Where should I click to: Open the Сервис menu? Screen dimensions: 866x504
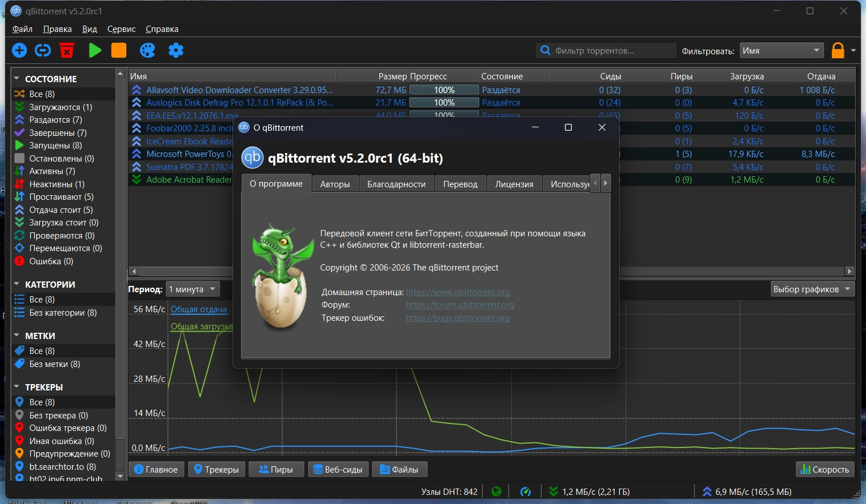(121, 29)
